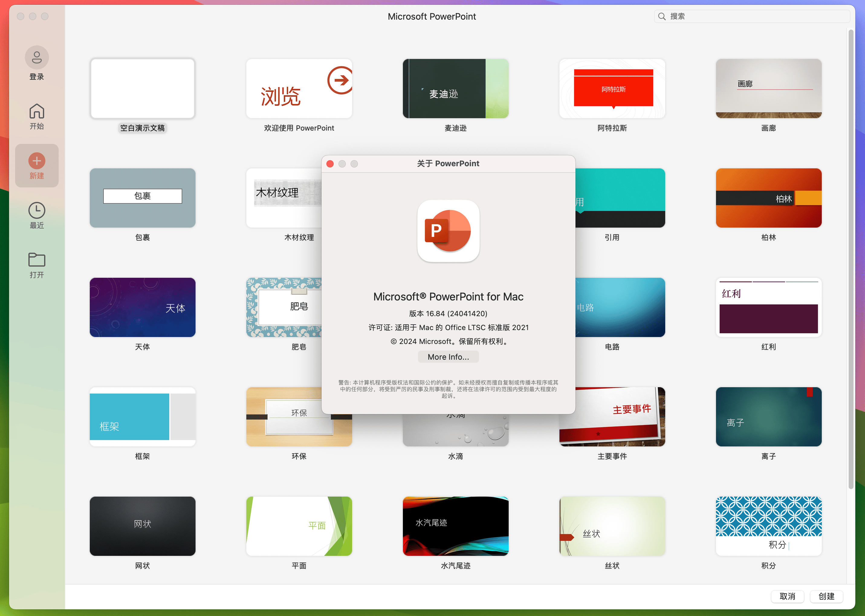Click the sign-in account avatar icon

(x=37, y=58)
